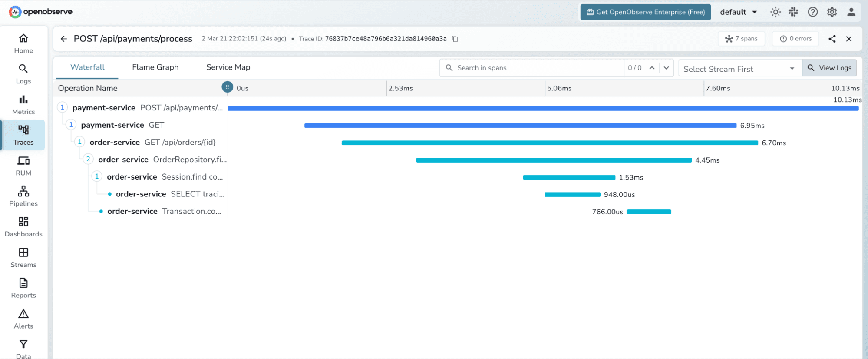Switch to the Waterfall tab
This screenshot has width=868, height=359.
[87, 67]
